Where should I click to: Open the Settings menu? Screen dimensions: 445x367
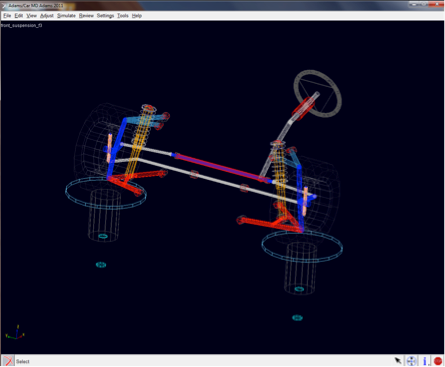point(105,16)
